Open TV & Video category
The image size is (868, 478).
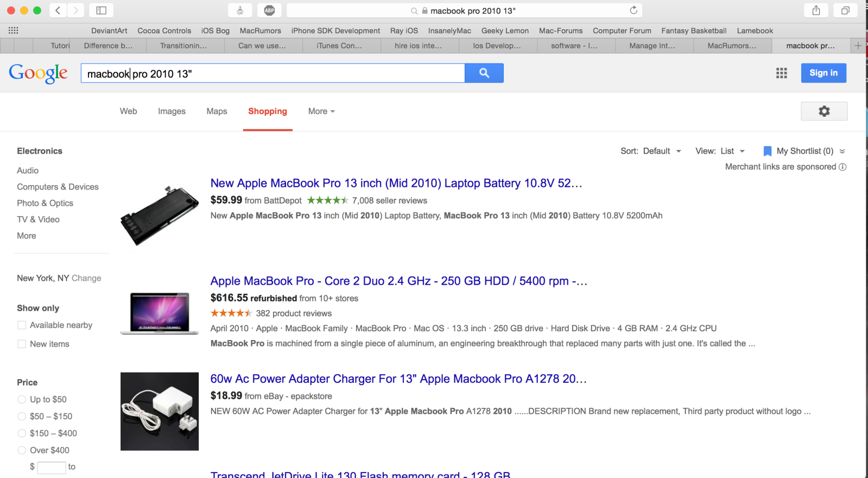(38, 219)
